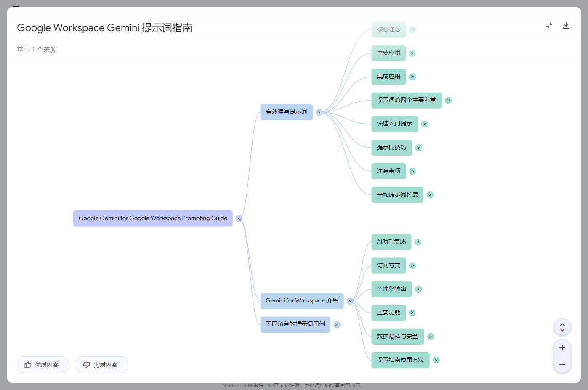Select the 不同角色的提示词用例 node
The image size is (588, 390).
pyautogui.click(x=295, y=324)
